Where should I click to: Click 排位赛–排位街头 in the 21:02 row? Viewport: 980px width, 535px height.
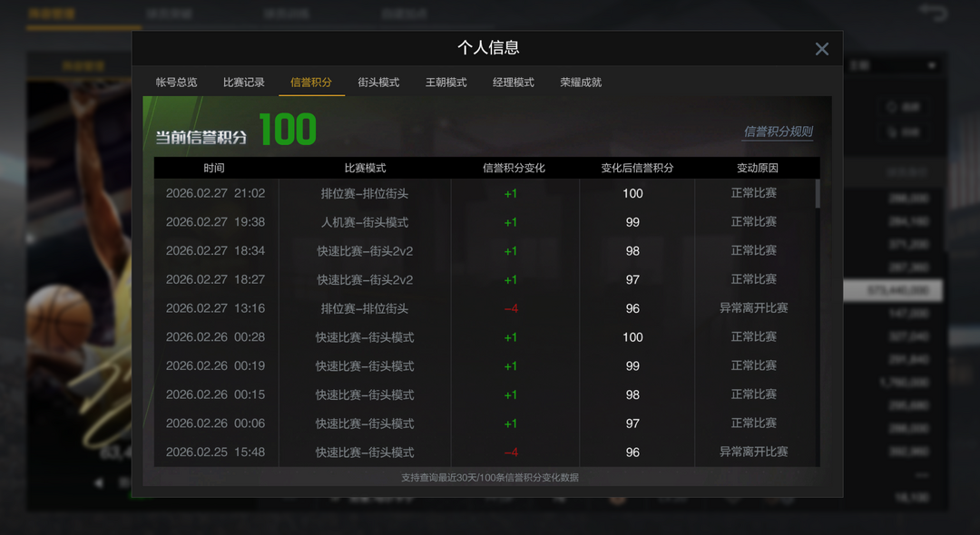pyautogui.click(x=365, y=193)
